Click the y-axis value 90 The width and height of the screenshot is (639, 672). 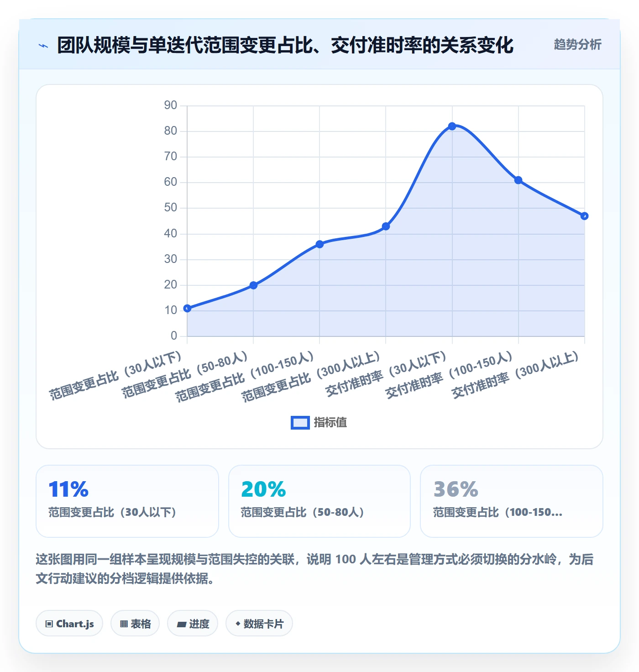tap(171, 105)
